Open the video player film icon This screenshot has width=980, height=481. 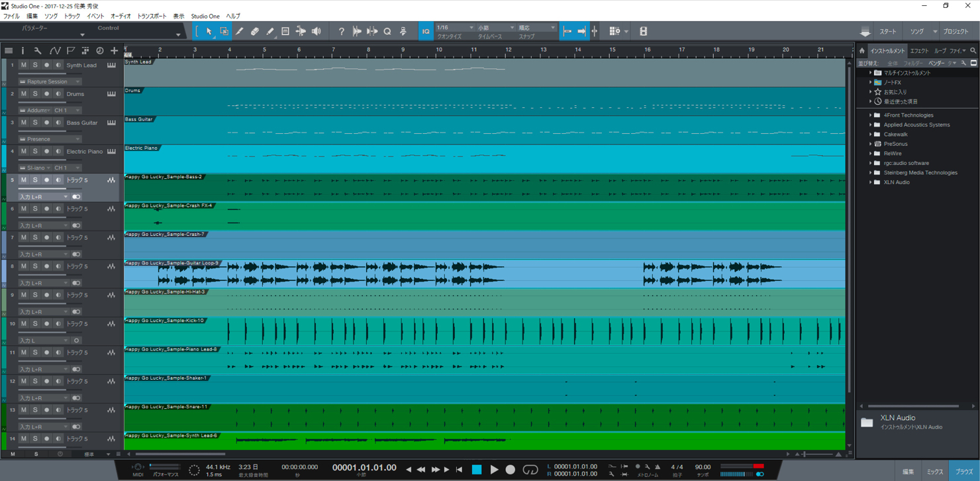pos(644,31)
